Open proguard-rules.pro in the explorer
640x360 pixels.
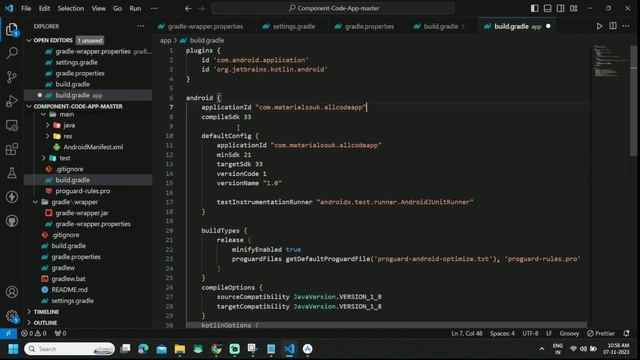[82, 191]
